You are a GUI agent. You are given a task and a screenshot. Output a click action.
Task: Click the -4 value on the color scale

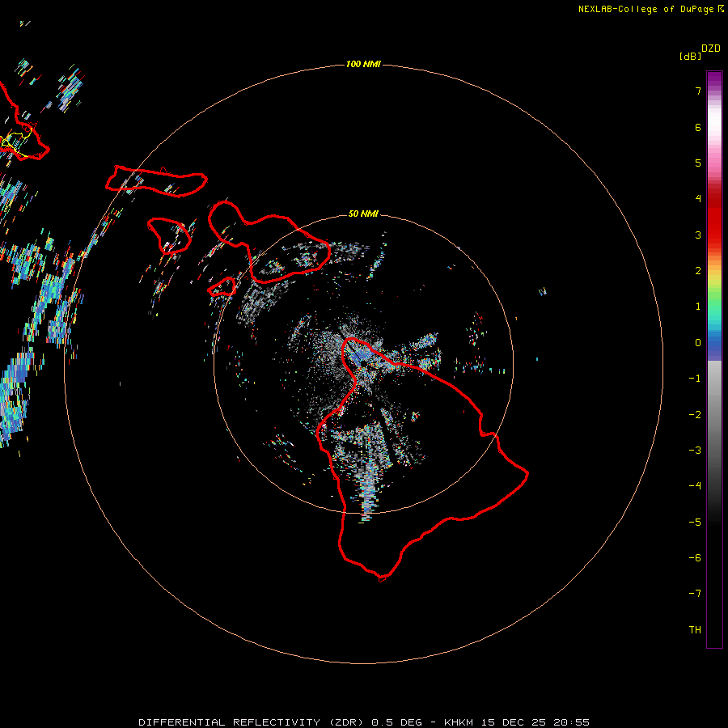[695, 486]
